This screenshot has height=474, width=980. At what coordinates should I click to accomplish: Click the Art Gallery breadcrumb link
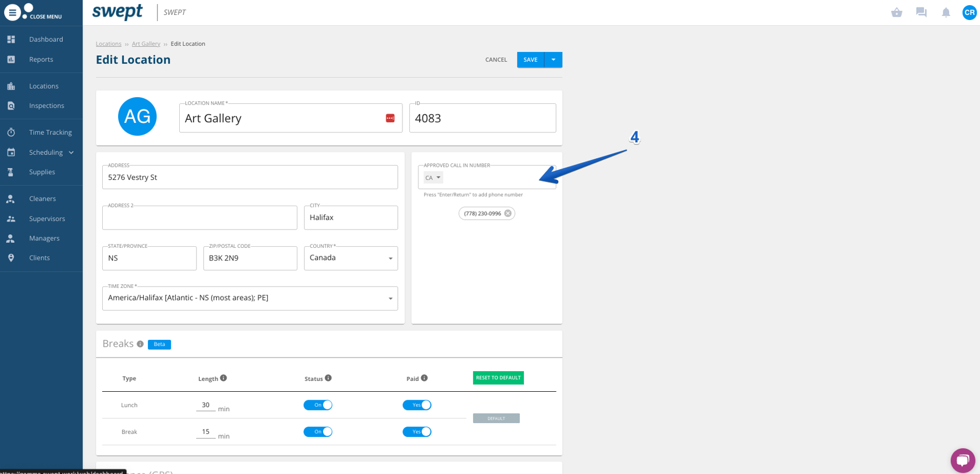pyautogui.click(x=146, y=44)
